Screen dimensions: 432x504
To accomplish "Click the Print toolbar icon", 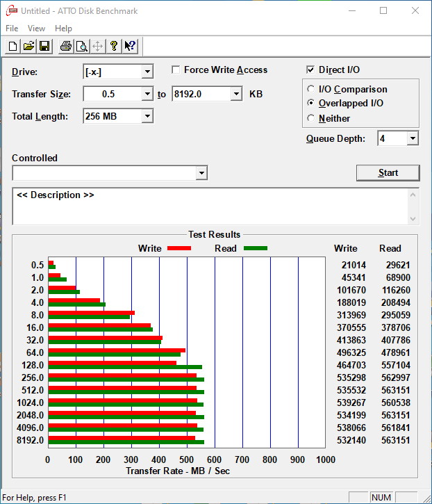I will [x=66, y=47].
